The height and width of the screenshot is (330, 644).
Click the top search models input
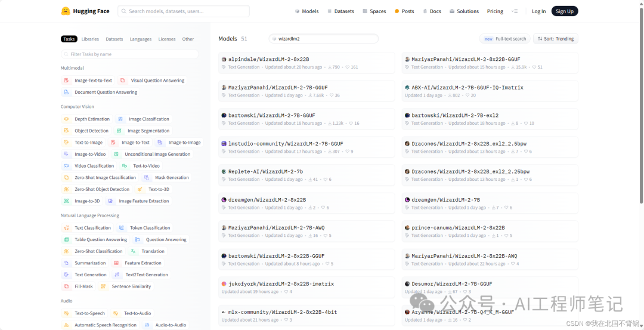[184, 11]
